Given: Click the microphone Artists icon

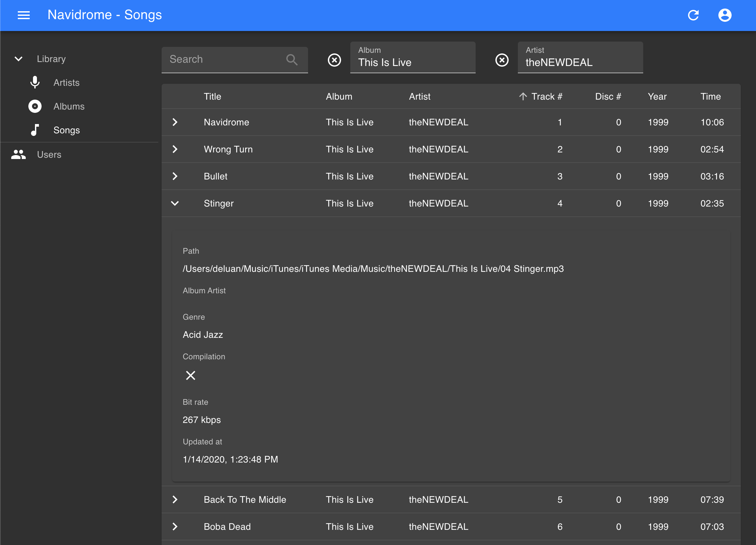Looking at the screenshot, I should pyautogui.click(x=35, y=82).
